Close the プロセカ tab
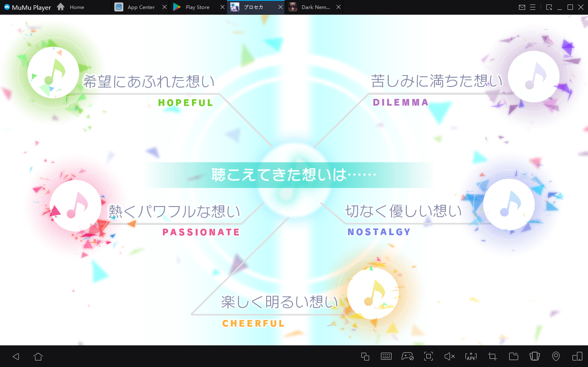The height and width of the screenshot is (367, 588). (281, 7)
